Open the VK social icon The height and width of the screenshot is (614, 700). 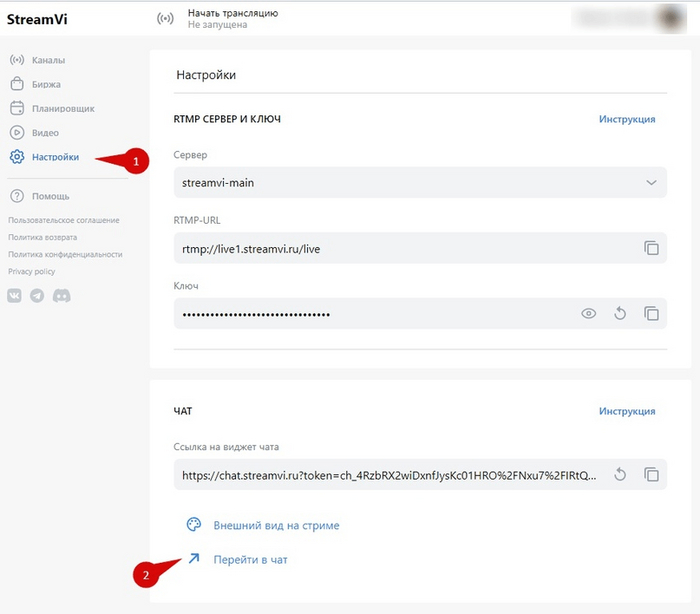(x=14, y=295)
